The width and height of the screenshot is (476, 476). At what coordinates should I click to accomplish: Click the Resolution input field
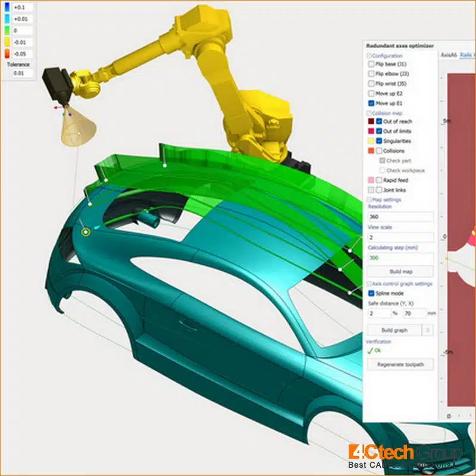click(x=400, y=217)
